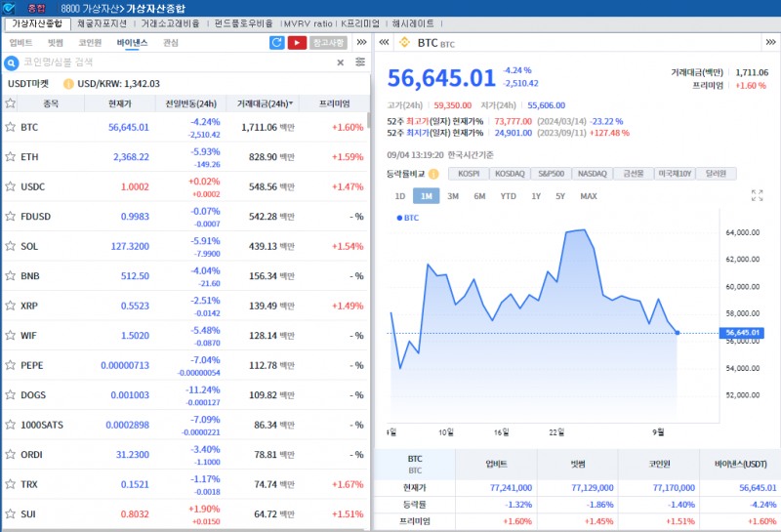Clear the coin search with X icon
The height and width of the screenshot is (532, 781).
(341, 62)
